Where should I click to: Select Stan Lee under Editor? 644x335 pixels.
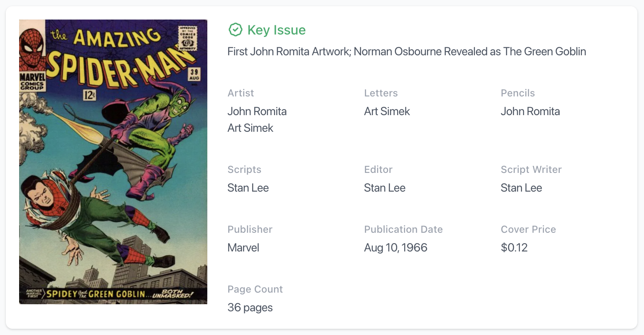point(385,188)
